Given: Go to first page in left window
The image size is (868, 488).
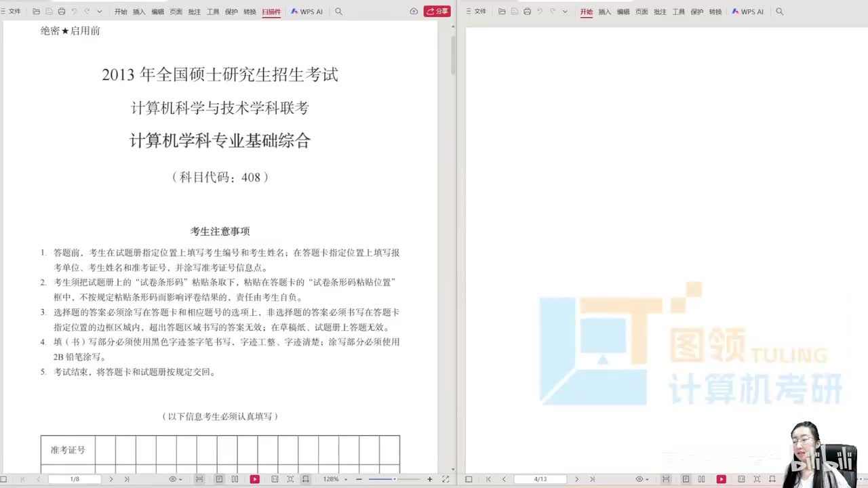Looking at the screenshot, I should click(23, 479).
